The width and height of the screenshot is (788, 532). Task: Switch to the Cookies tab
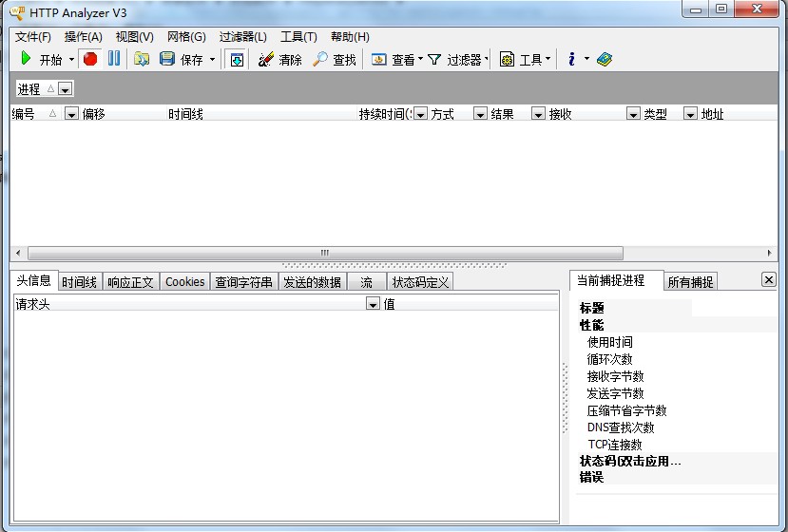[185, 282]
